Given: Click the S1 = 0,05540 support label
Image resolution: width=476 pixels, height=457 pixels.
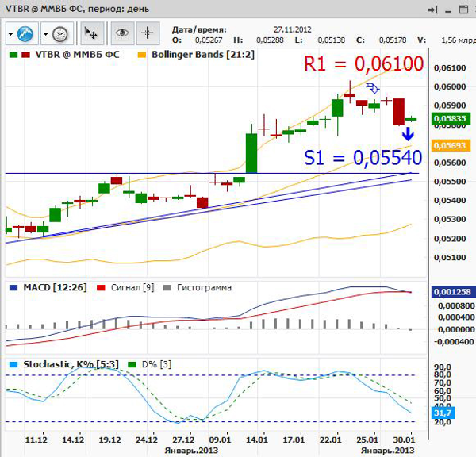Looking at the screenshot, I should (x=363, y=158).
